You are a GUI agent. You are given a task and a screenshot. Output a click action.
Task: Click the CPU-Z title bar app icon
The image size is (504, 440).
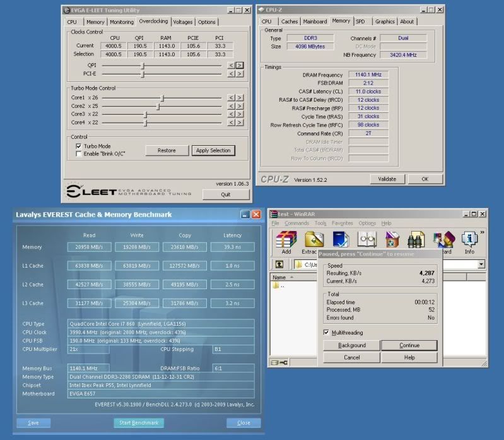[261, 9]
